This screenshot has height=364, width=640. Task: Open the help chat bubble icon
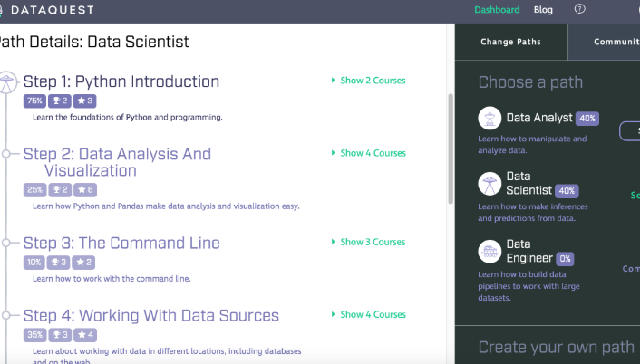pos(580,10)
